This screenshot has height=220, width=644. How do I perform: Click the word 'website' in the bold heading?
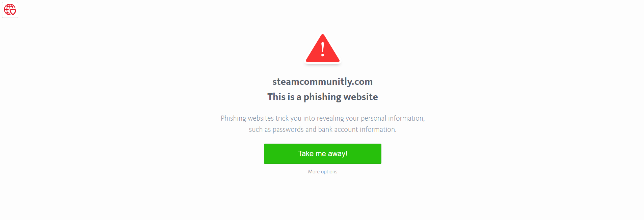[361, 97]
